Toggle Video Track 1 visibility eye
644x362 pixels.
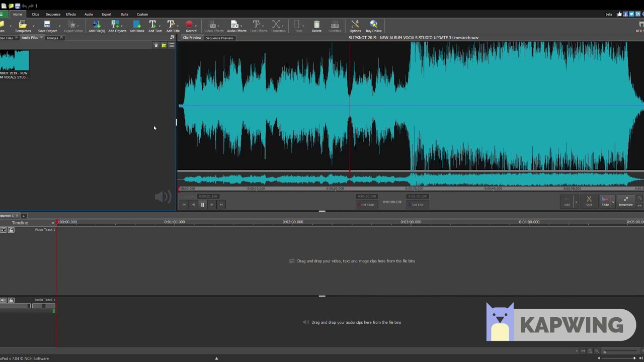coord(4,230)
